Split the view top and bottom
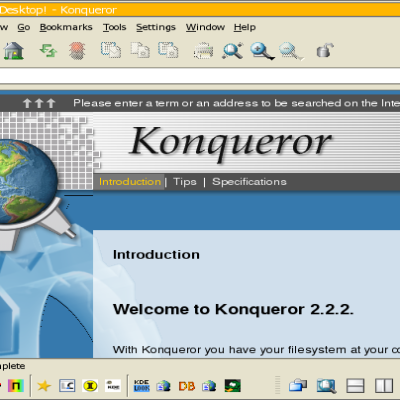Image resolution: width=400 pixels, height=400 pixels. pyautogui.click(x=355, y=386)
